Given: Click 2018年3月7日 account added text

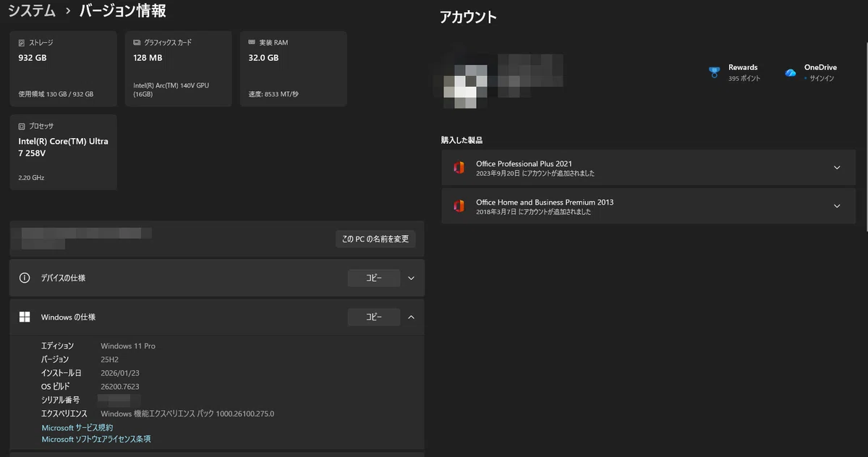Looking at the screenshot, I should pyautogui.click(x=533, y=212).
